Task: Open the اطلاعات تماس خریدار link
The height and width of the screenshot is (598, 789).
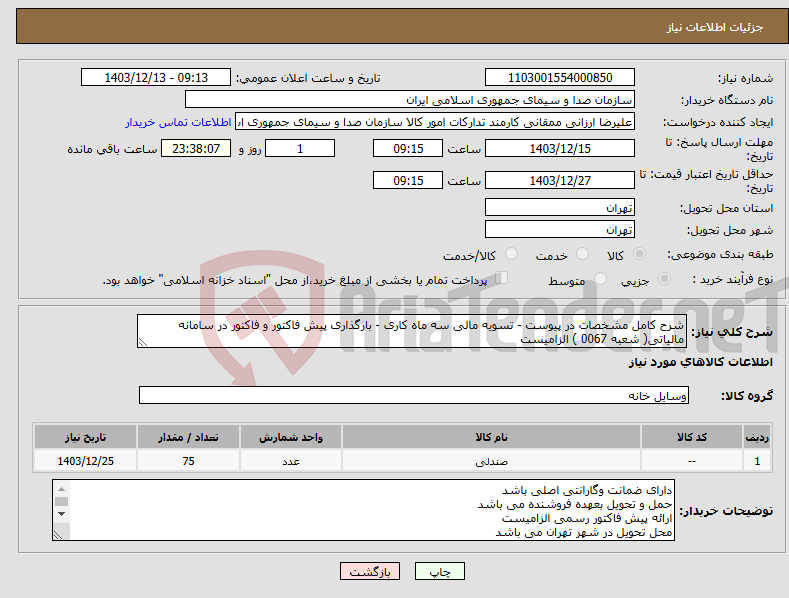Action: pos(178,122)
